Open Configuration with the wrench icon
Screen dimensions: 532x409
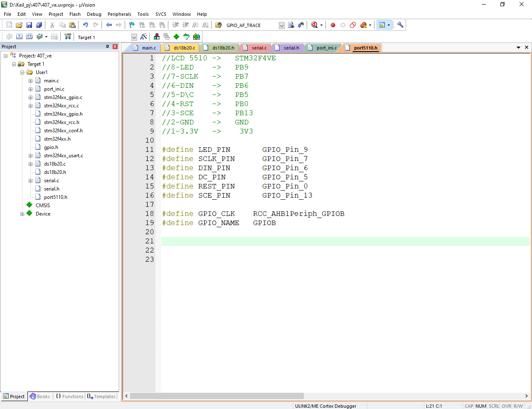click(400, 25)
